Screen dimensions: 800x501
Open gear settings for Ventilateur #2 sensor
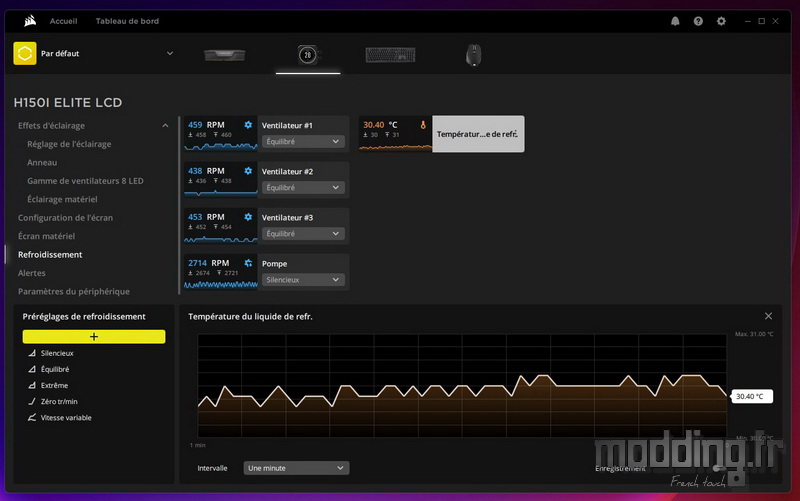[x=248, y=171]
